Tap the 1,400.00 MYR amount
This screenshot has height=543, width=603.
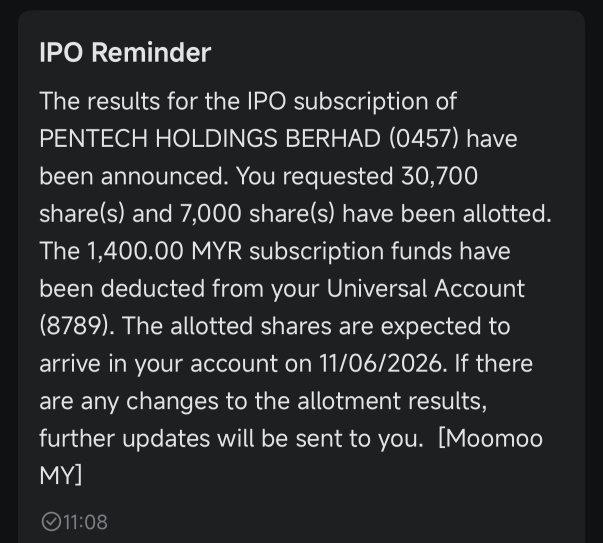tap(165, 251)
